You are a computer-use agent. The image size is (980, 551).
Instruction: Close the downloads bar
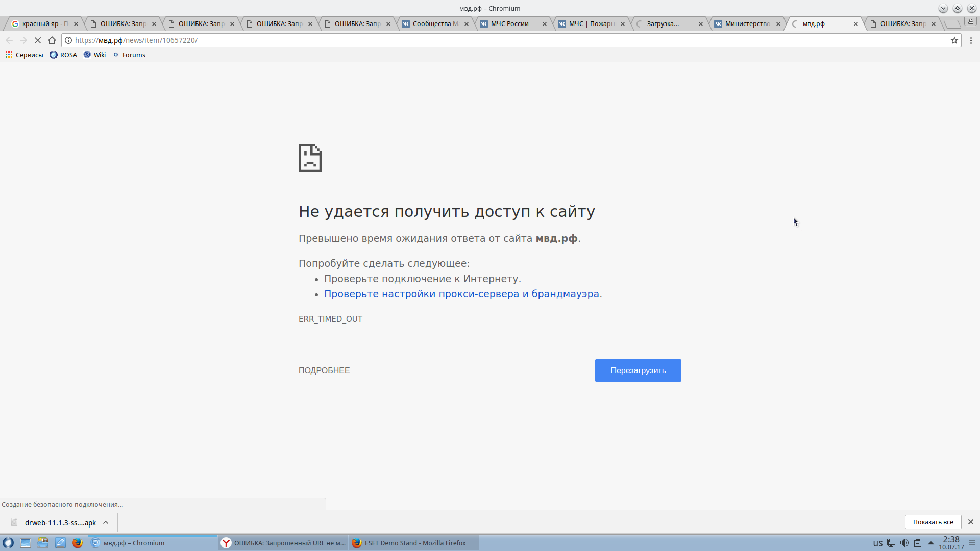[971, 522]
